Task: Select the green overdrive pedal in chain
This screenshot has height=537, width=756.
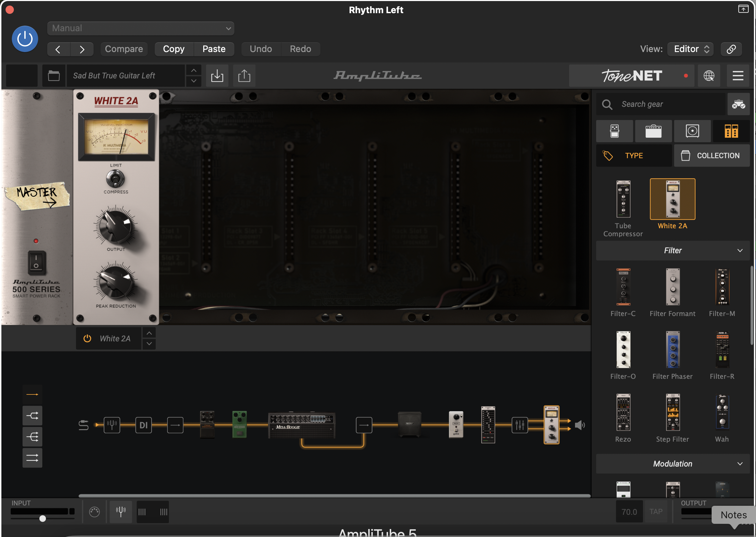Action: (x=239, y=424)
